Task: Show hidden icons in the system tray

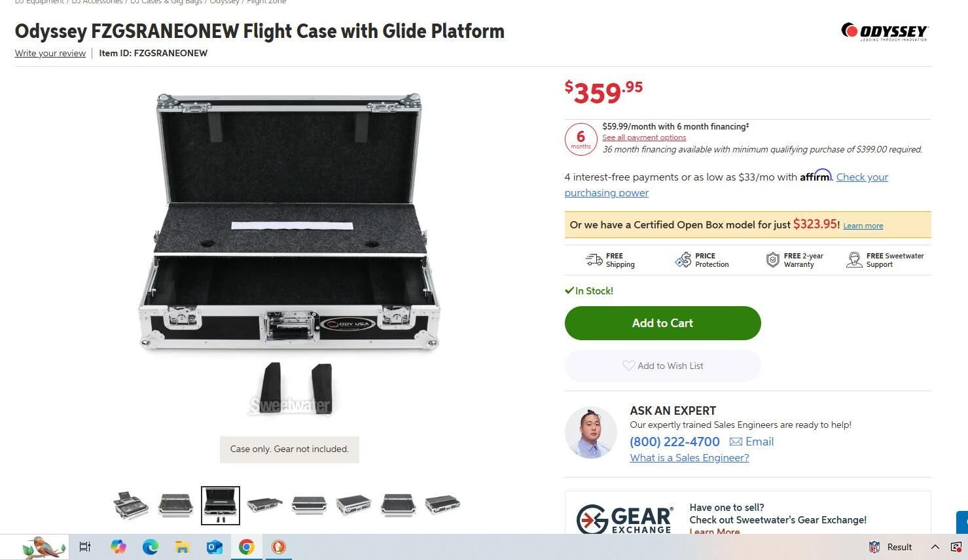Action: point(935,547)
